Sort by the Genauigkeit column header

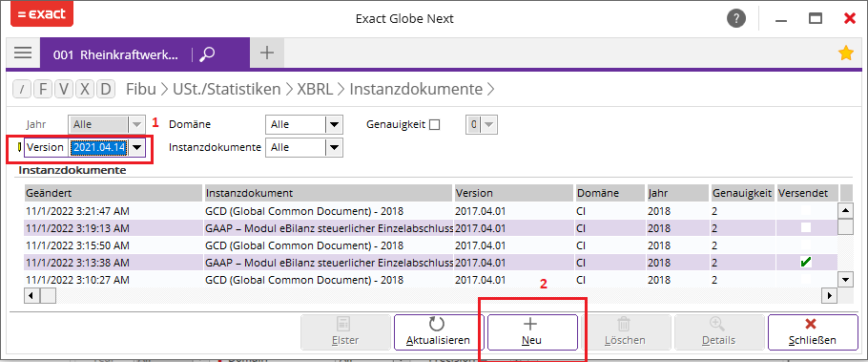pos(743,193)
